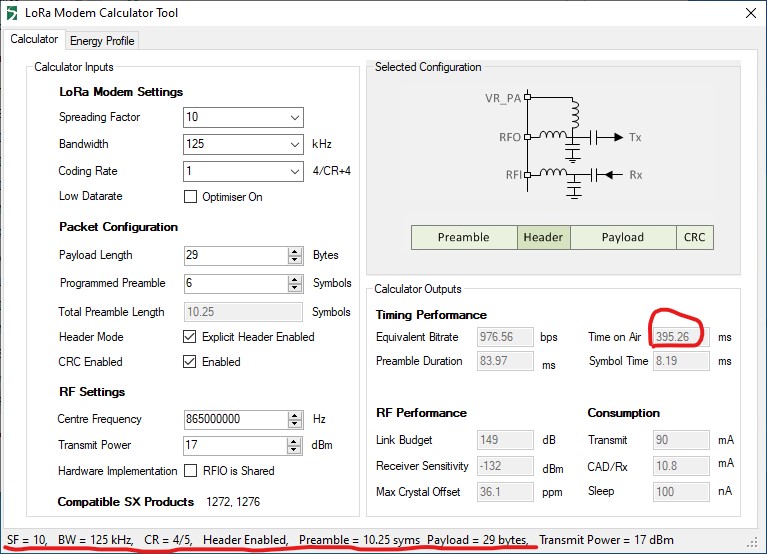Increase Centre Frequency with up arrow
The height and width of the screenshot is (554, 767).
coord(294,415)
